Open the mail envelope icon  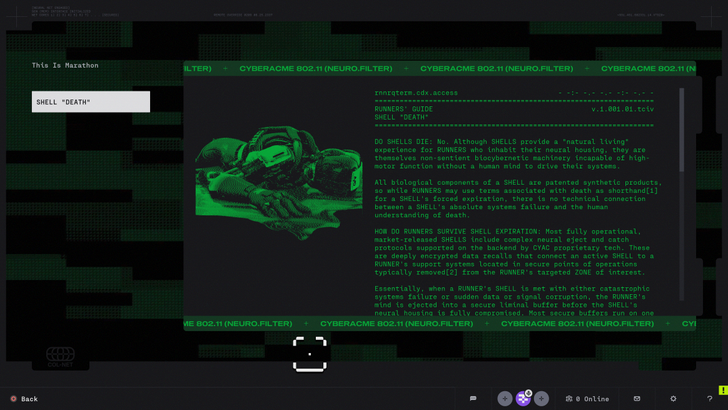pyautogui.click(x=637, y=398)
